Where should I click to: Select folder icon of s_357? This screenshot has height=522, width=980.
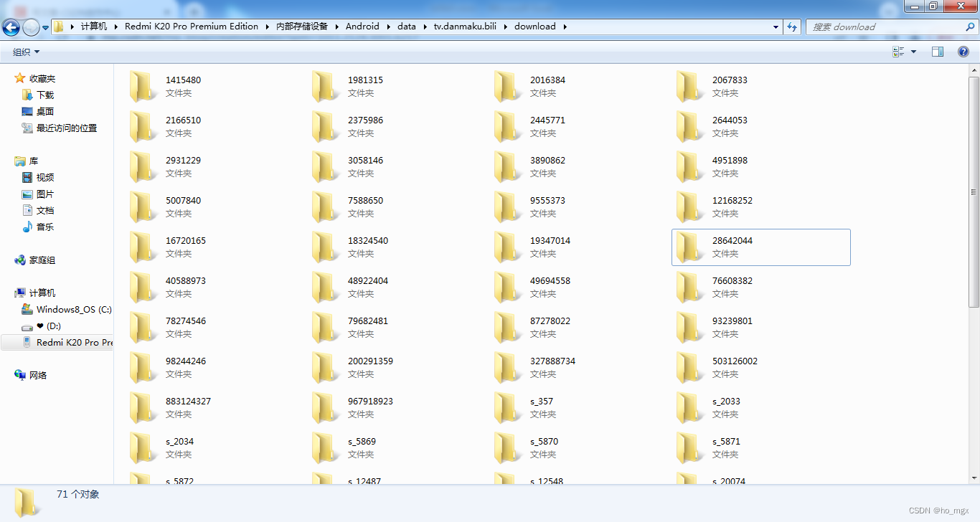(x=508, y=408)
